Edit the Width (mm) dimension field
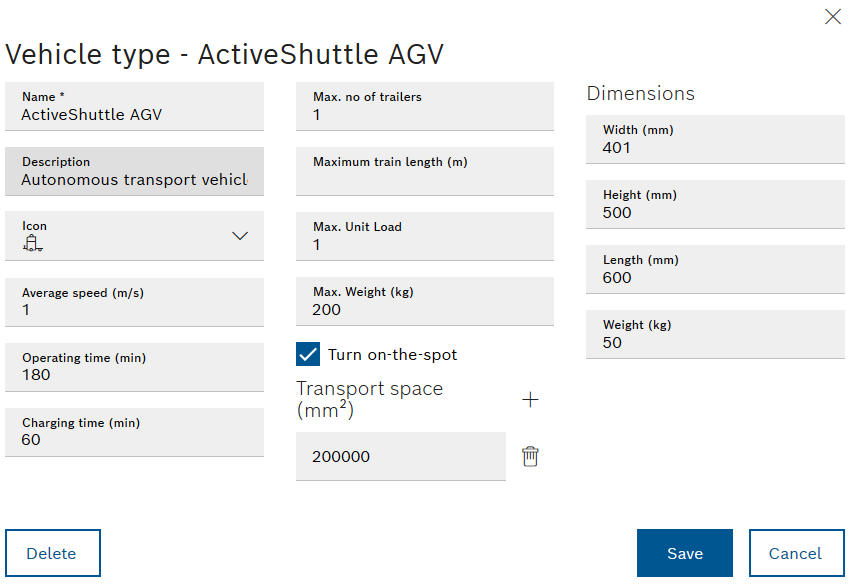Viewport: 853px width, 586px height. (714, 148)
